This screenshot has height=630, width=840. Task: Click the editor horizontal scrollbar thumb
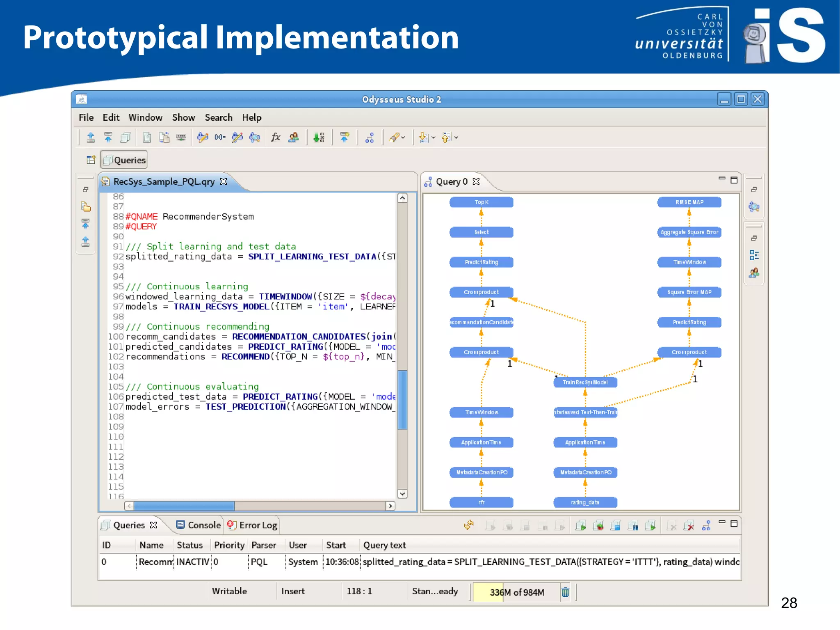184,506
